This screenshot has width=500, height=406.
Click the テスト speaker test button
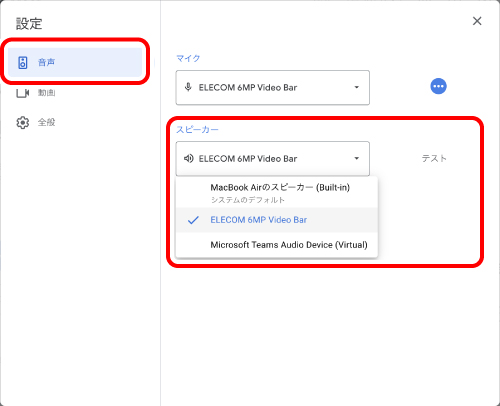[x=434, y=158]
